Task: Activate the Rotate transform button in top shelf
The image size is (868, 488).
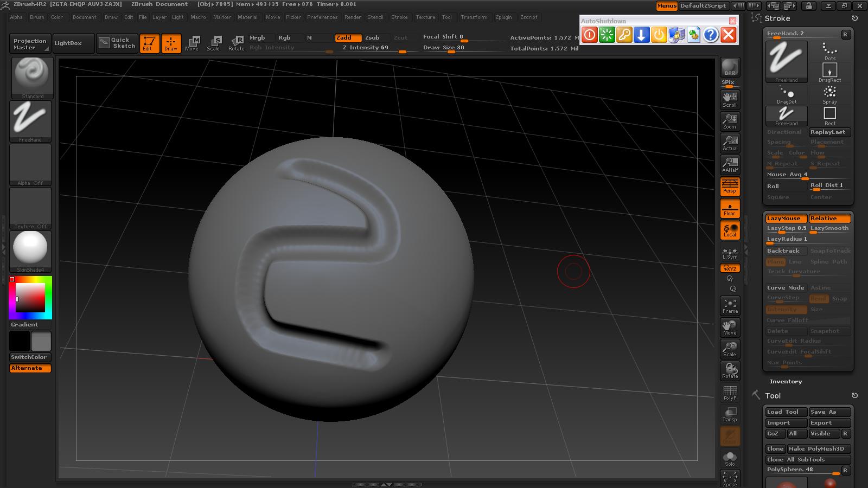Action: click(236, 43)
